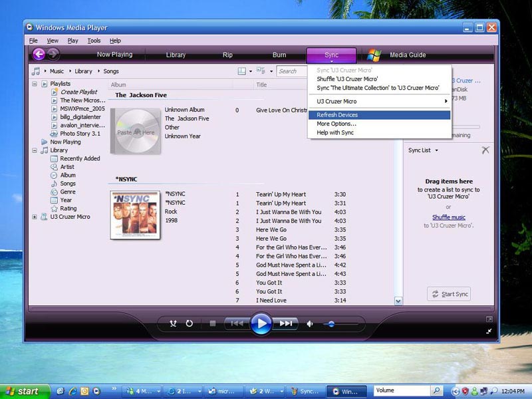
Task: Expand the U3 Cruzer Micro node
Action: coord(35,217)
